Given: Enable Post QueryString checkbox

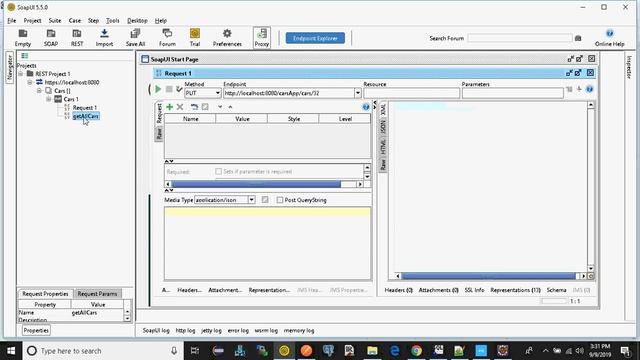Looking at the screenshot, I should pyautogui.click(x=280, y=200).
